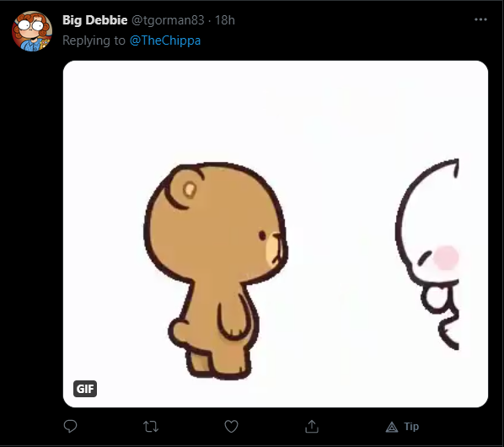Open tweet permalink via 18h timestamp

coord(225,20)
